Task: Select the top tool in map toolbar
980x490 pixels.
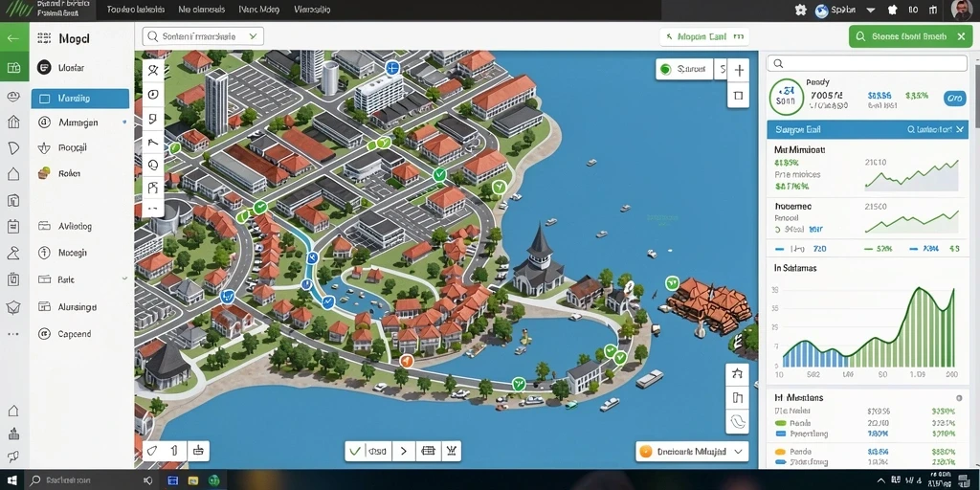Action: click(153, 71)
